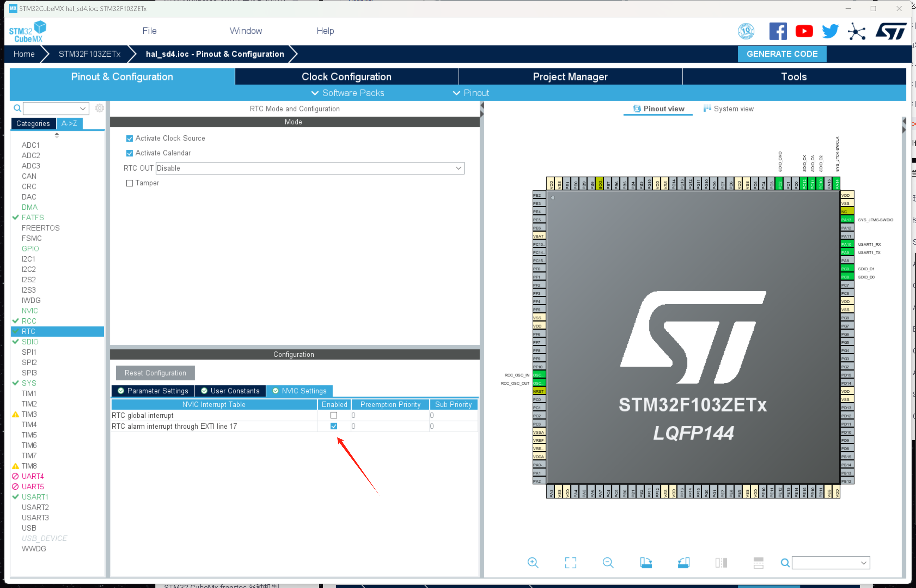Viewport: 916px width, 588px height.
Task: Rotate the chip view counter-clockwise icon
Action: [x=684, y=563]
